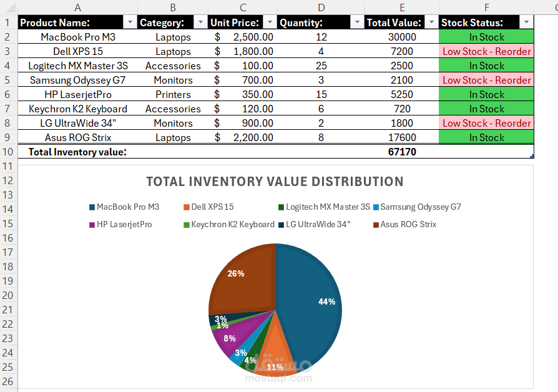Click the table resize handle corner
The image size is (558, 392).
532,156
